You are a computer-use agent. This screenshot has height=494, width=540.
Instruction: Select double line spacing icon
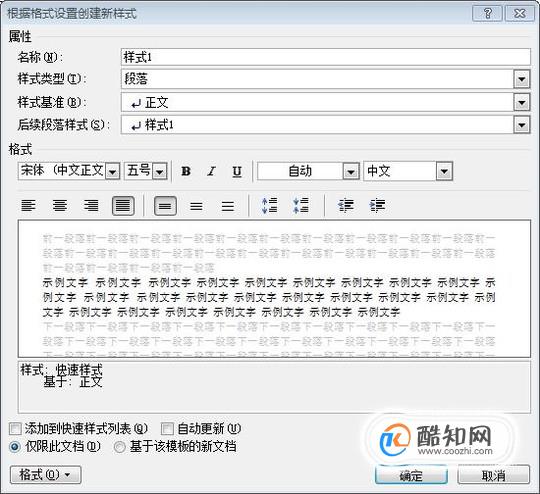[228, 206]
